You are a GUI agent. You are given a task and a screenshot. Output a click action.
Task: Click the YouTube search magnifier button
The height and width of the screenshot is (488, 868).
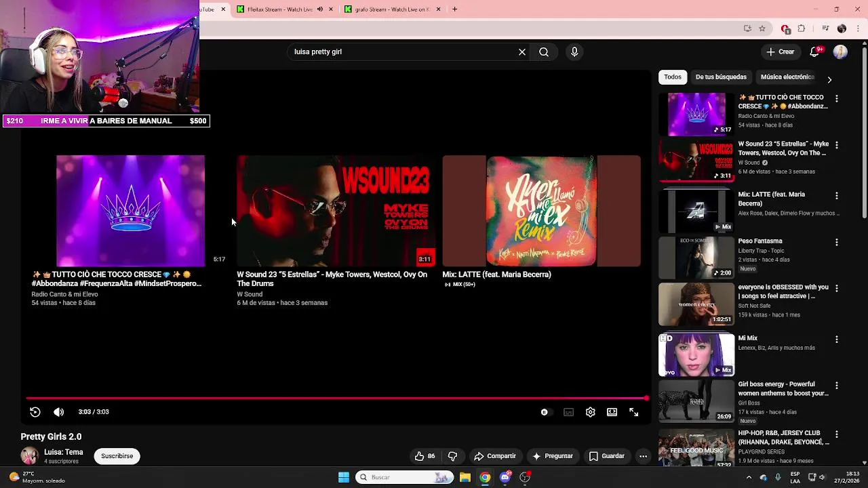(x=544, y=52)
